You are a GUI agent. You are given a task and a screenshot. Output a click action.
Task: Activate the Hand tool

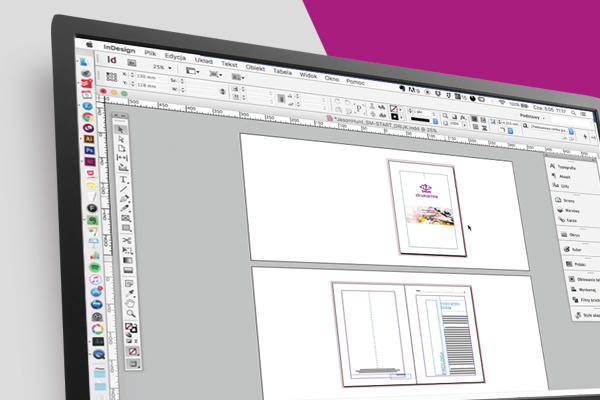130,301
